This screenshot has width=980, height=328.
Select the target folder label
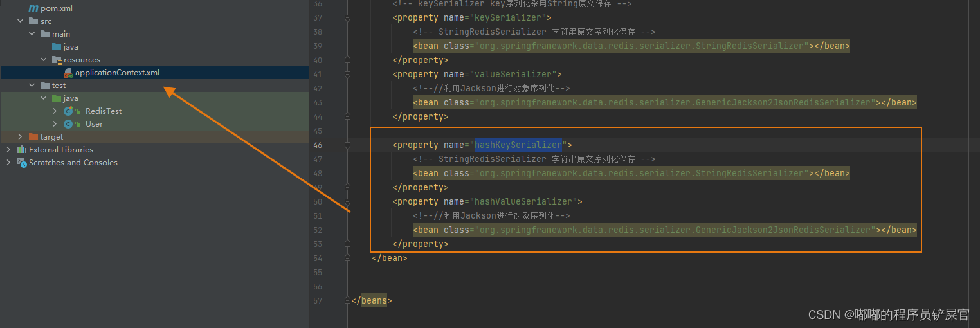51,137
